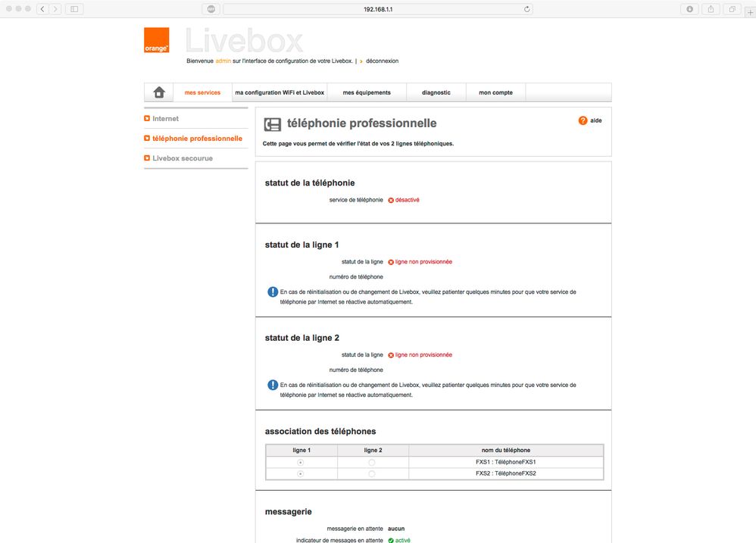This screenshot has width=756, height=543.
Task: Click the ligne 1 table column header
Action: click(x=301, y=450)
